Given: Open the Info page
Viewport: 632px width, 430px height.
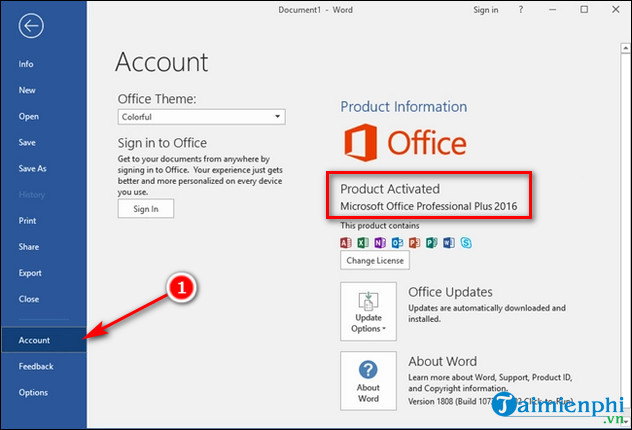Looking at the screenshot, I should coord(26,64).
